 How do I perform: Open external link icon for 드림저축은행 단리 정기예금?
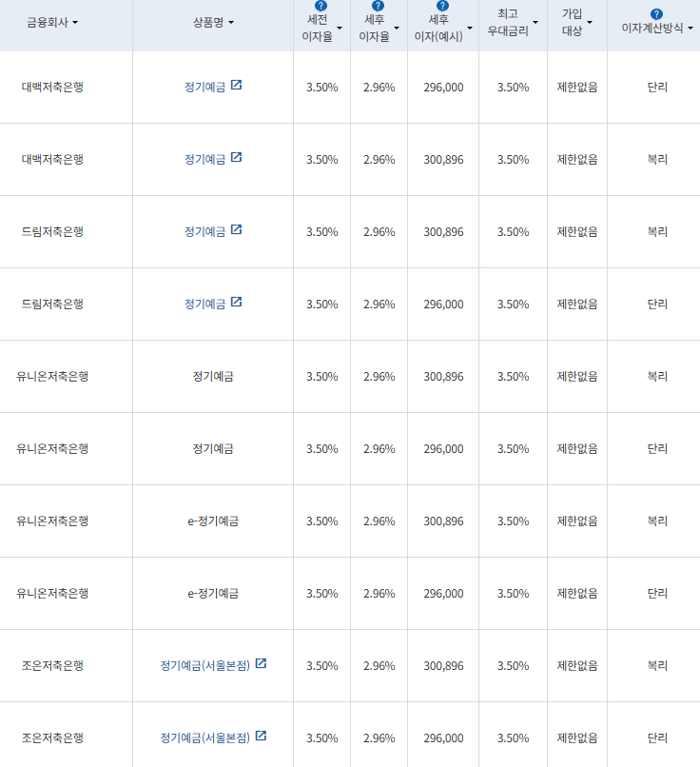coord(236,302)
